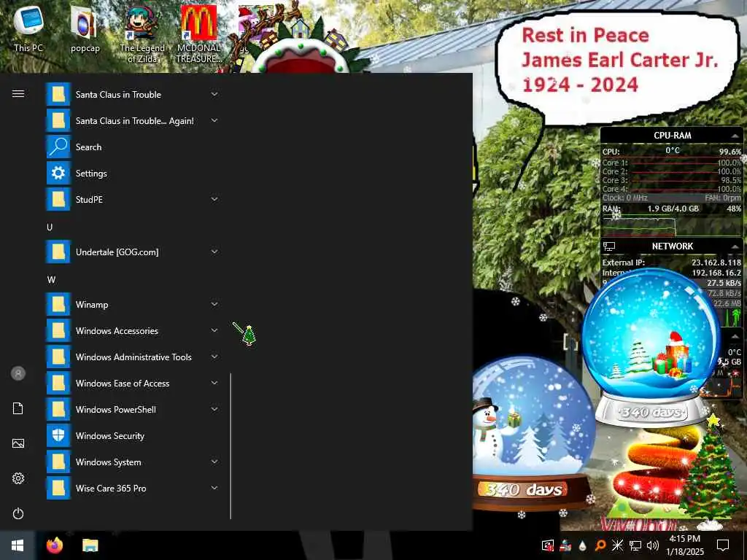Launch Firefox from the taskbar
This screenshot has width=747, height=560.
pyautogui.click(x=54, y=545)
